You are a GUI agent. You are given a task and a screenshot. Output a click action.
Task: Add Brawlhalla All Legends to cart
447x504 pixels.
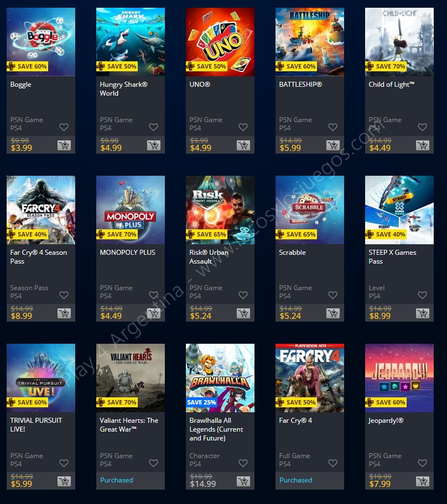click(243, 481)
